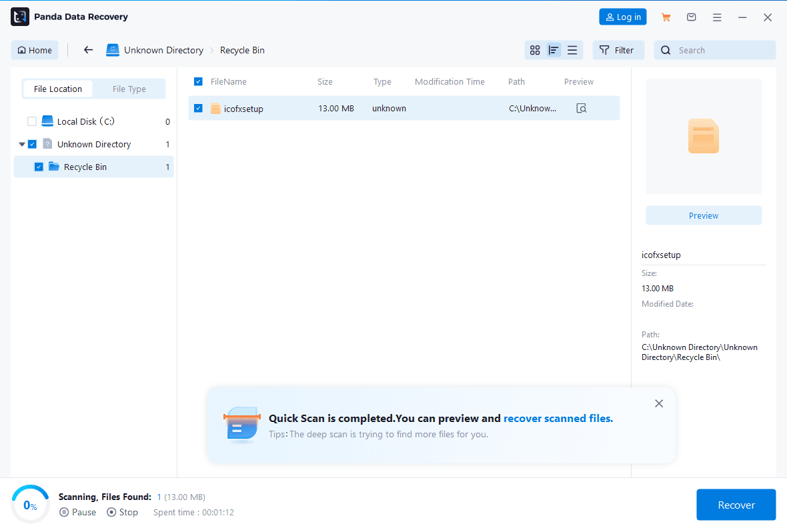Click the Local Disk (C:) drive icon

click(x=47, y=121)
